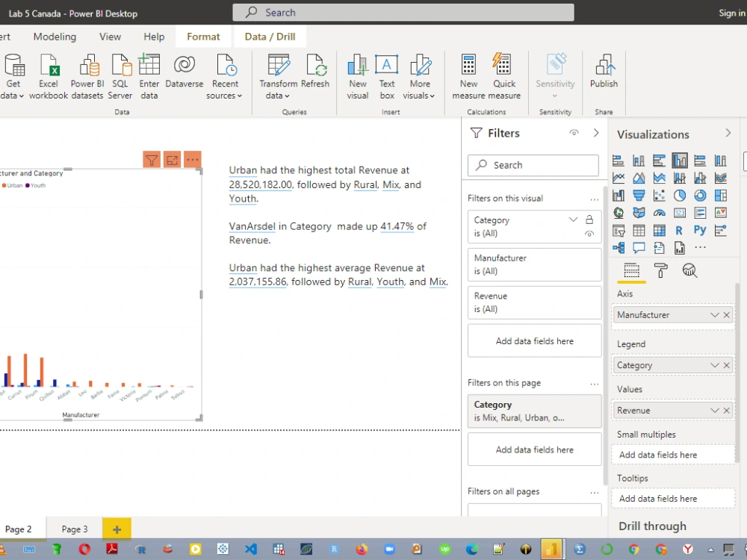This screenshot has height=560, width=747.
Task: Open the Help ribbon tab
Action: coord(154,37)
